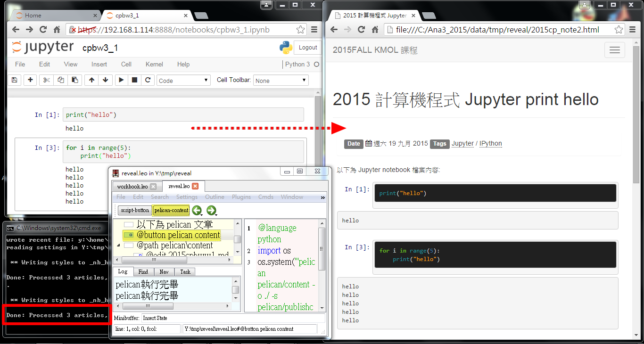This screenshot has width=644, height=344.
Task: Toggle the hamburger navbar button on KMOL page
Action: 615,50
